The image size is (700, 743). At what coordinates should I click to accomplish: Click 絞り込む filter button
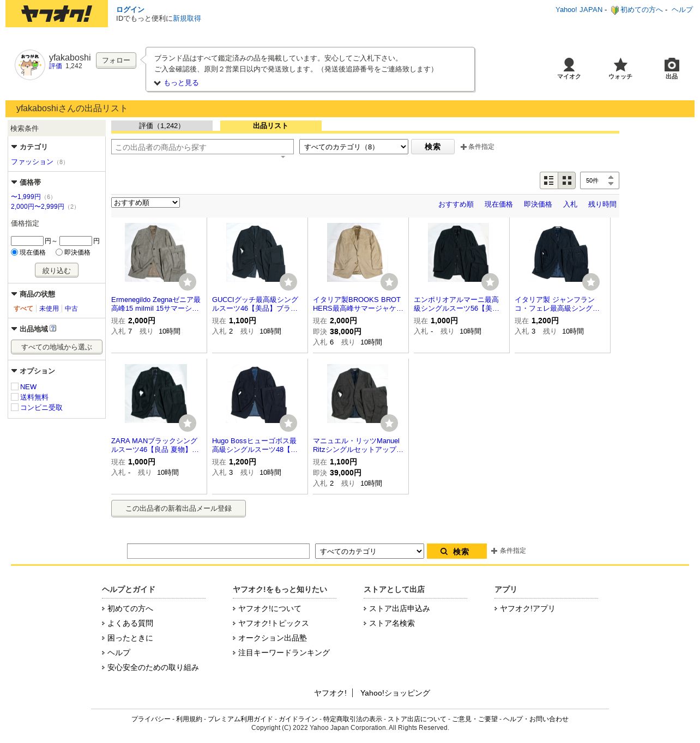click(57, 270)
